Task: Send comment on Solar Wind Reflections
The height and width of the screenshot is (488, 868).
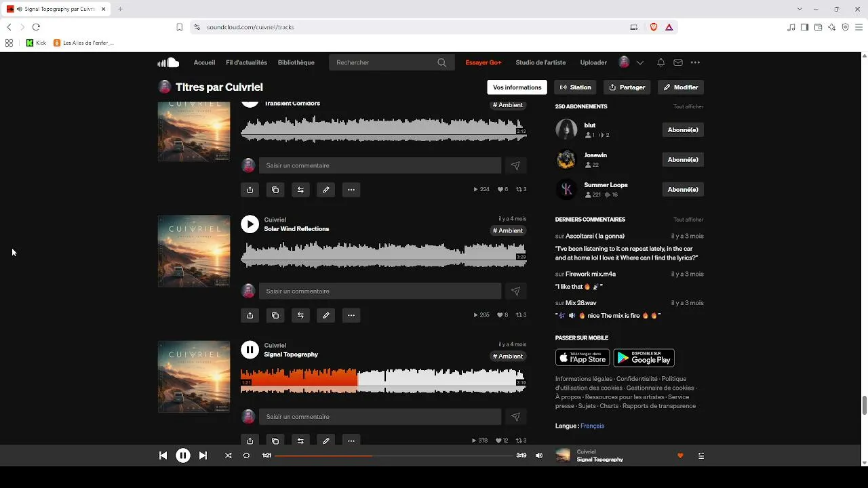Action: [515, 291]
